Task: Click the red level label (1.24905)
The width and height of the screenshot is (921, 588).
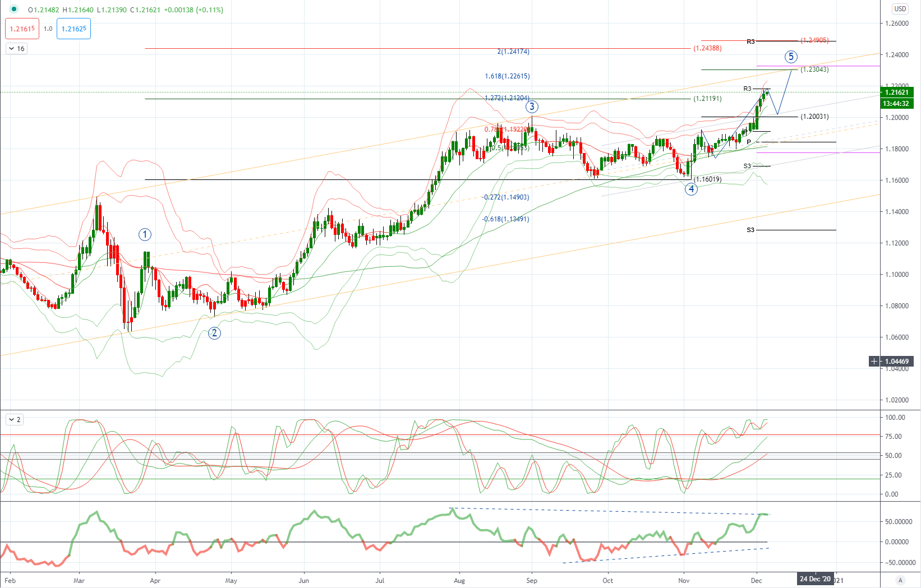Action: point(814,40)
